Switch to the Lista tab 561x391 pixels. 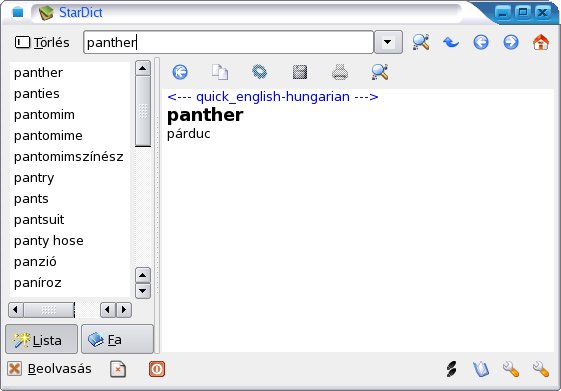tap(42, 339)
